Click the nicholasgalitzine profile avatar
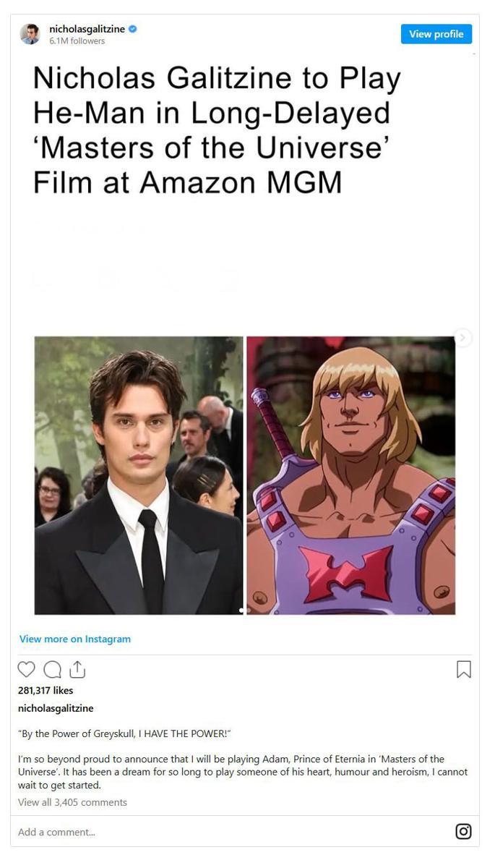The image size is (495, 868). [30, 34]
